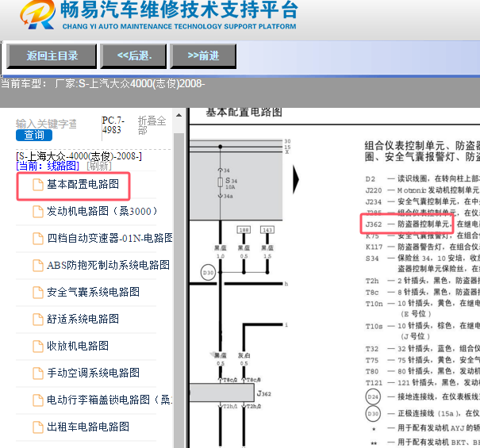Open 舒适系统电路图 item

pos(83,319)
